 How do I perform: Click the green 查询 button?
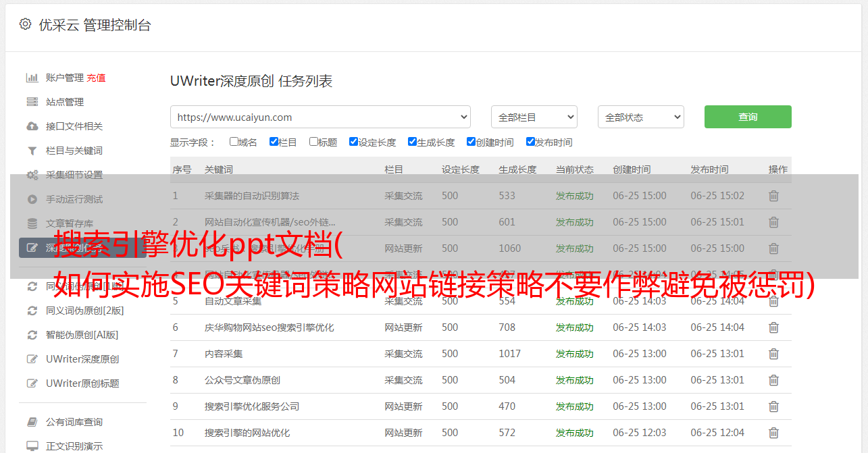pos(747,117)
